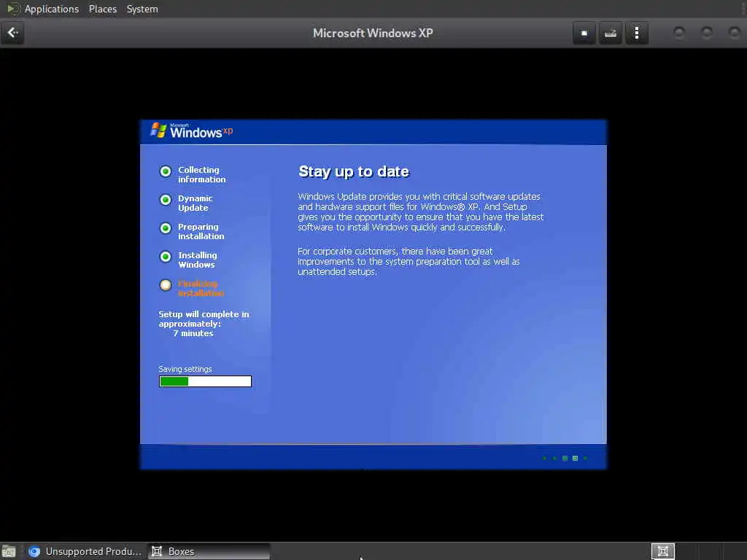Switch to the Boxes taskbar window
The height and width of the screenshot is (560, 747).
point(208,551)
